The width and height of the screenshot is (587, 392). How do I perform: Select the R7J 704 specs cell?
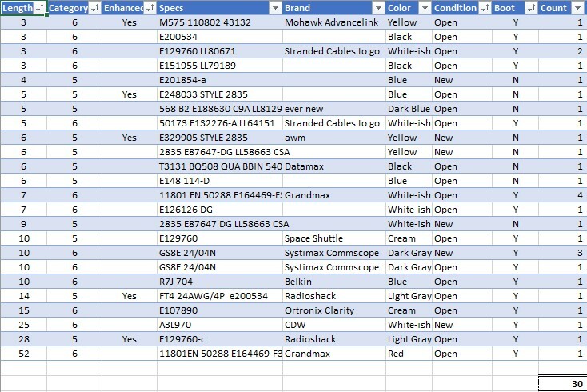click(x=220, y=282)
